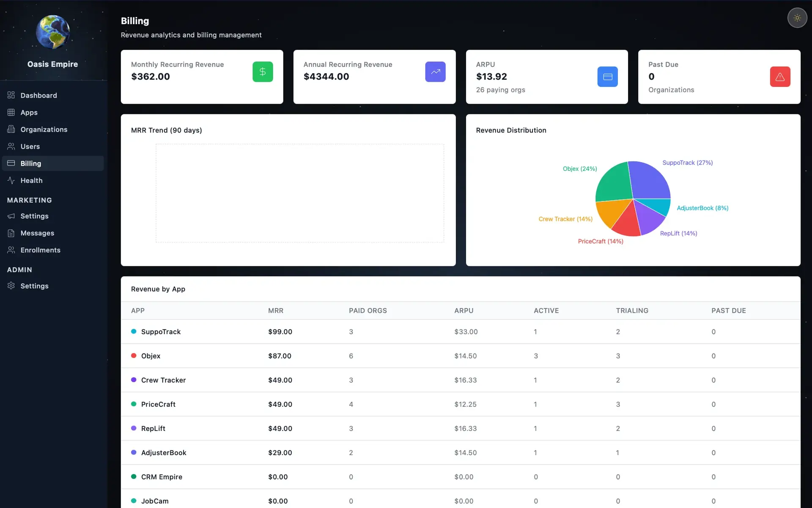Click the red warning triangle Past Due icon
812x508 pixels.
click(x=780, y=77)
